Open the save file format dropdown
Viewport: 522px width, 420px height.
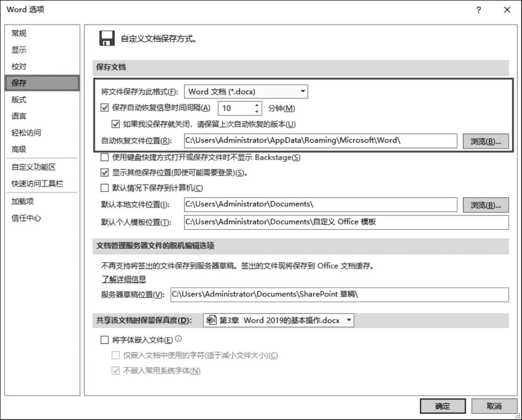click(246, 91)
